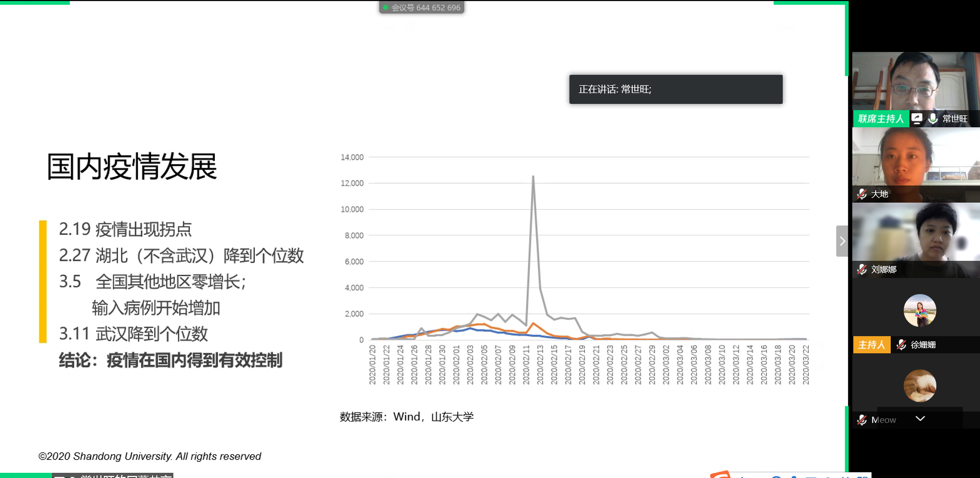Image resolution: width=980 pixels, height=478 pixels.
Task: Toggle the muted microphone for 刘娜娜
Action: click(862, 269)
